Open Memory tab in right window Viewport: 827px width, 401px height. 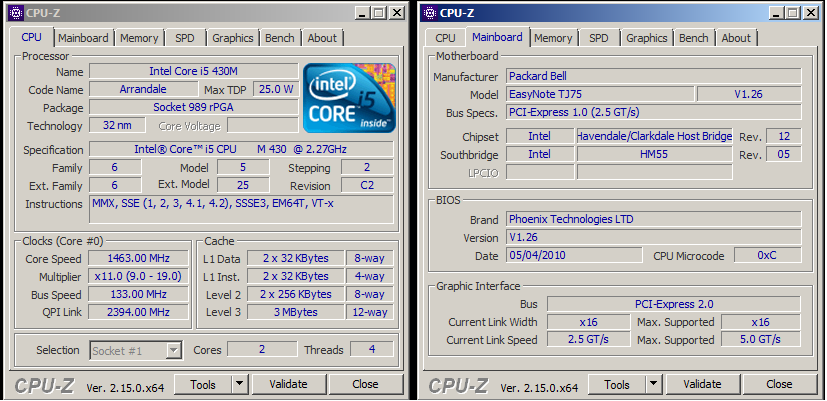pos(553,38)
